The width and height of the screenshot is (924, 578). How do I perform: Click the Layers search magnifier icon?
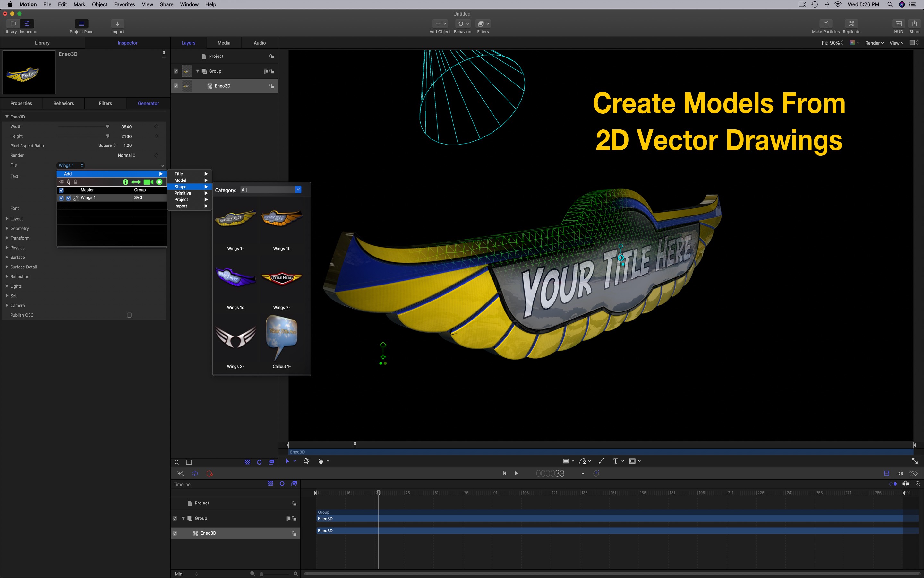[177, 462]
